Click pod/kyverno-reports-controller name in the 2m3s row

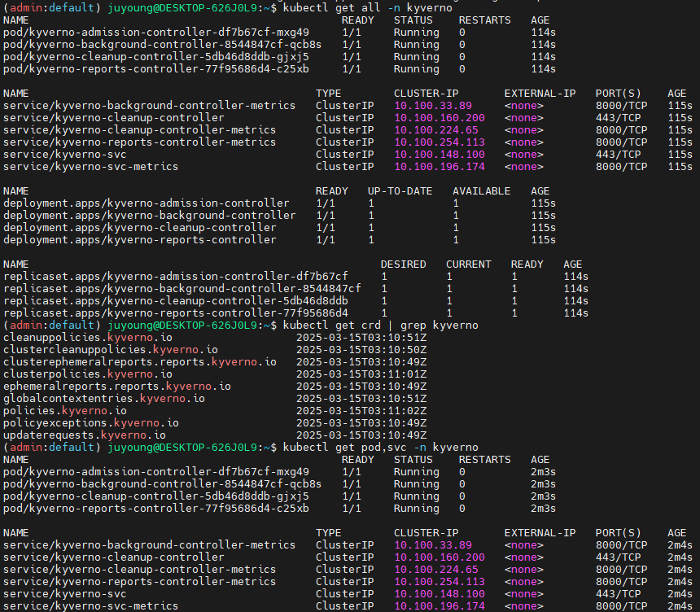click(155, 508)
